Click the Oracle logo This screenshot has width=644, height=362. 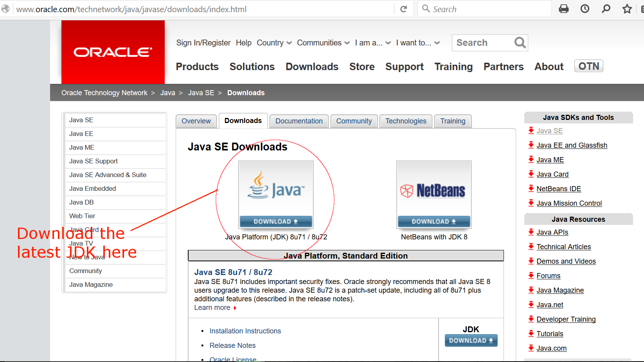tap(113, 52)
